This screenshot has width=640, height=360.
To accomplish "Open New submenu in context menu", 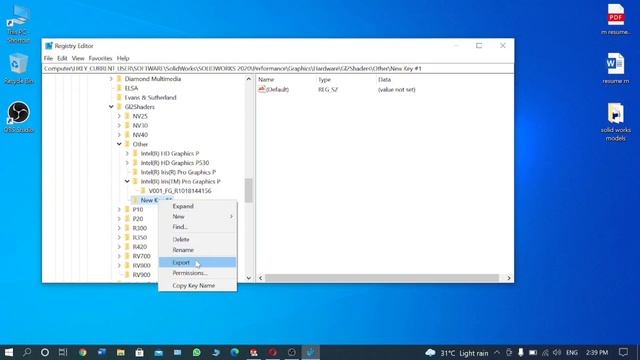I will [x=197, y=216].
